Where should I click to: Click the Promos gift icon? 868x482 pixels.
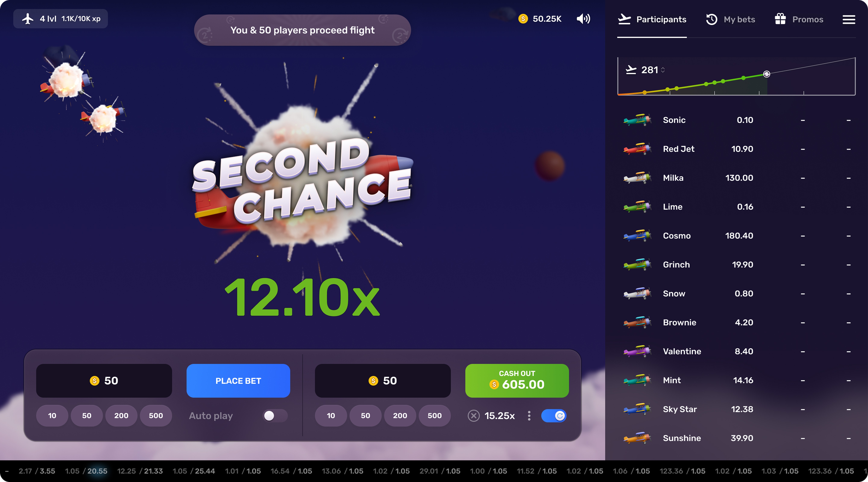(x=780, y=19)
